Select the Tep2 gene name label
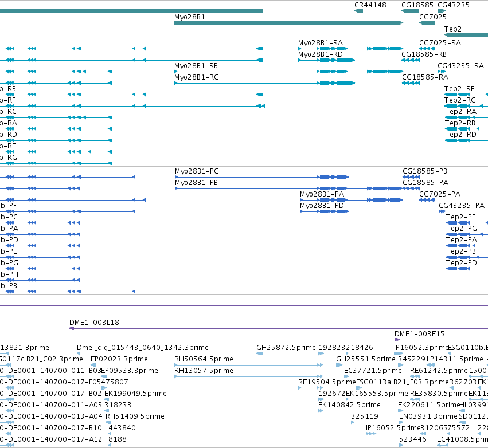 click(453, 29)
